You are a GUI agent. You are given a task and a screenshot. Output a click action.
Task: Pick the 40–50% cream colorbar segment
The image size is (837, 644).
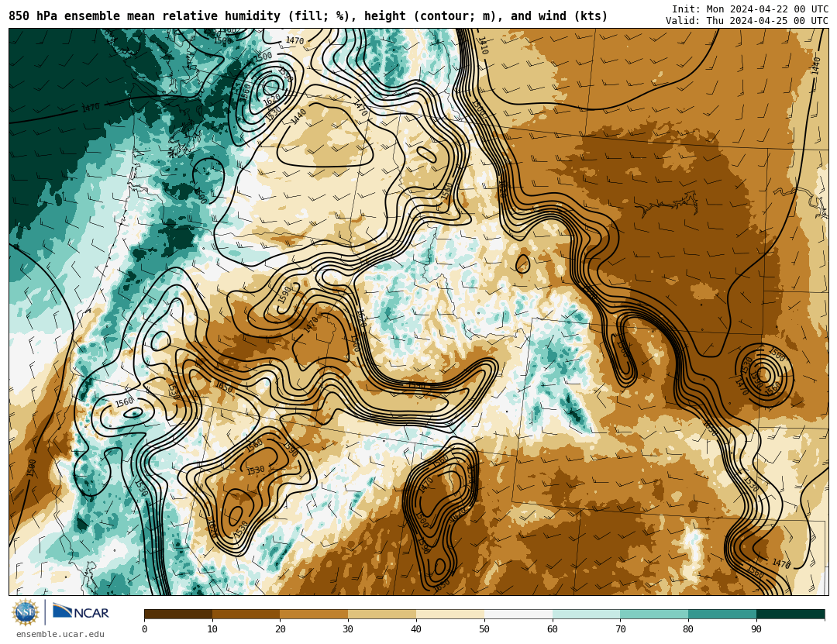click(450, 614)
